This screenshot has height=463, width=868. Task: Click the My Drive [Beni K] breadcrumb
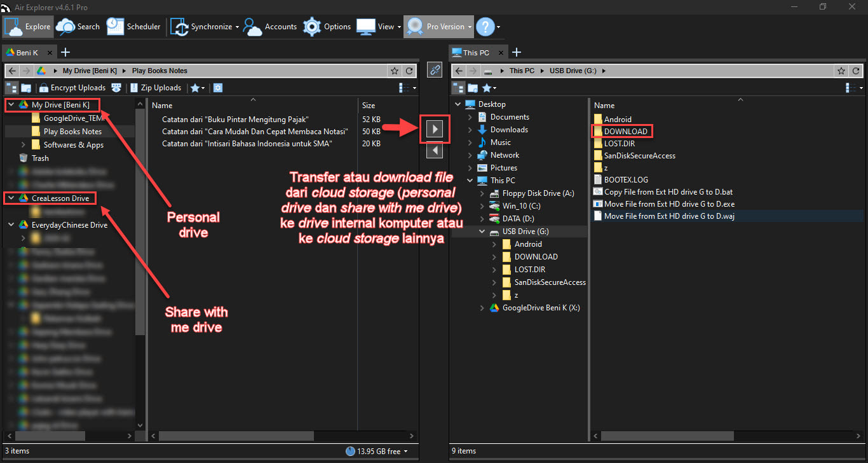(90, 71)
